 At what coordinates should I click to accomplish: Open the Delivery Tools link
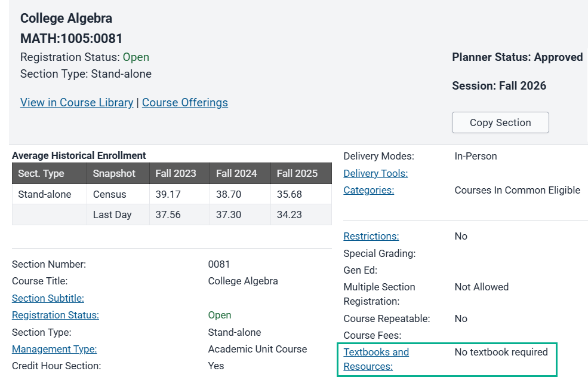click(375, 173)
